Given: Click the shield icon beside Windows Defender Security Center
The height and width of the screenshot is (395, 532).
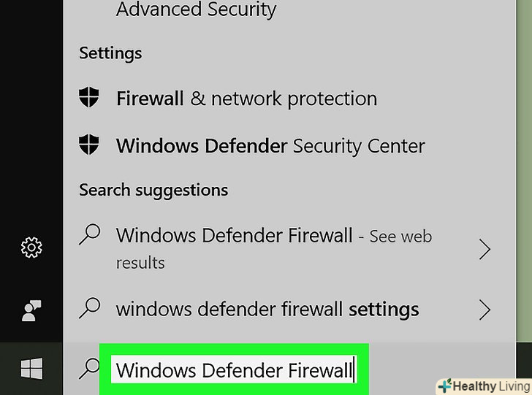Looking at the screenshot, I should click(90, 145).
